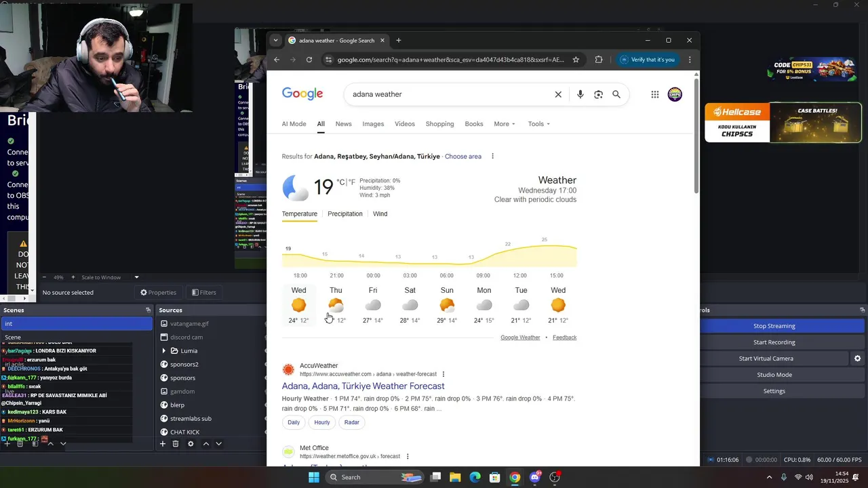Open the Chrome extensions puzzle icon

pyautogui.click(x=598, y=60)
